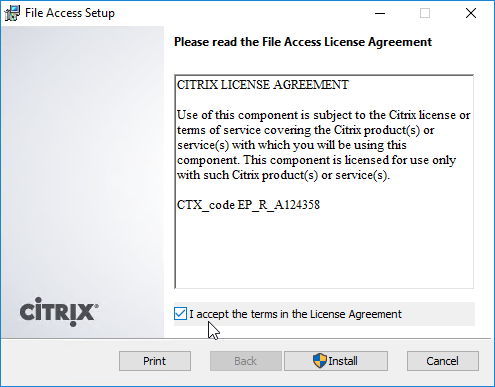The image size is (495, 387).
Task: Click the blank area inside the license text box
Action: click(x=323, y=250)
